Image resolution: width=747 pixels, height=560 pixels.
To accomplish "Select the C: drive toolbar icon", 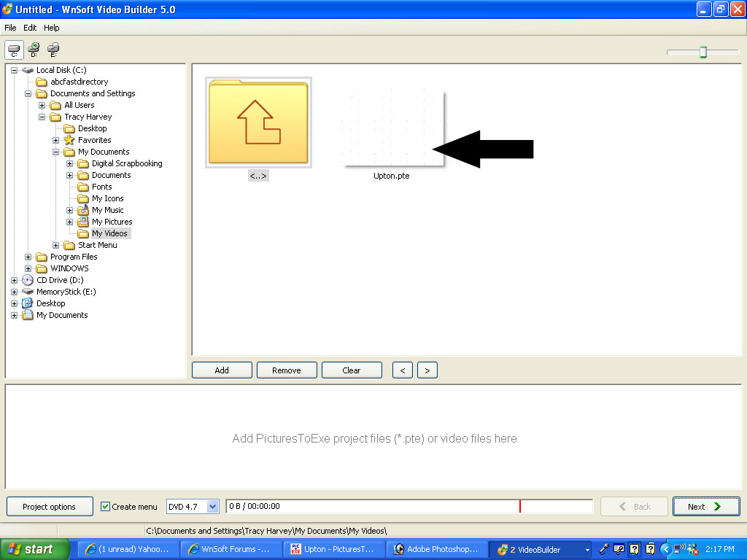I will pyautogui.click(x=14, y=50).
